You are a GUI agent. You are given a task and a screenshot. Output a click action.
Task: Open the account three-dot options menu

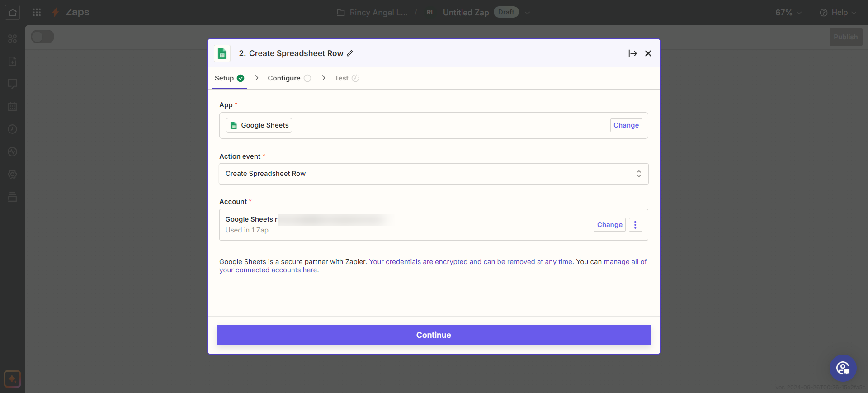tap(635, 225)
